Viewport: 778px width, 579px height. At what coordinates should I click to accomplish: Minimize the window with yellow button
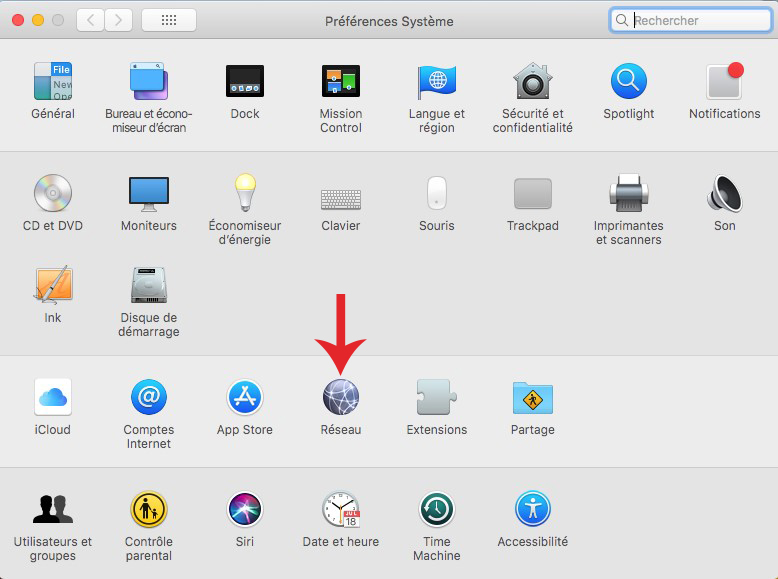click(38, 20)
